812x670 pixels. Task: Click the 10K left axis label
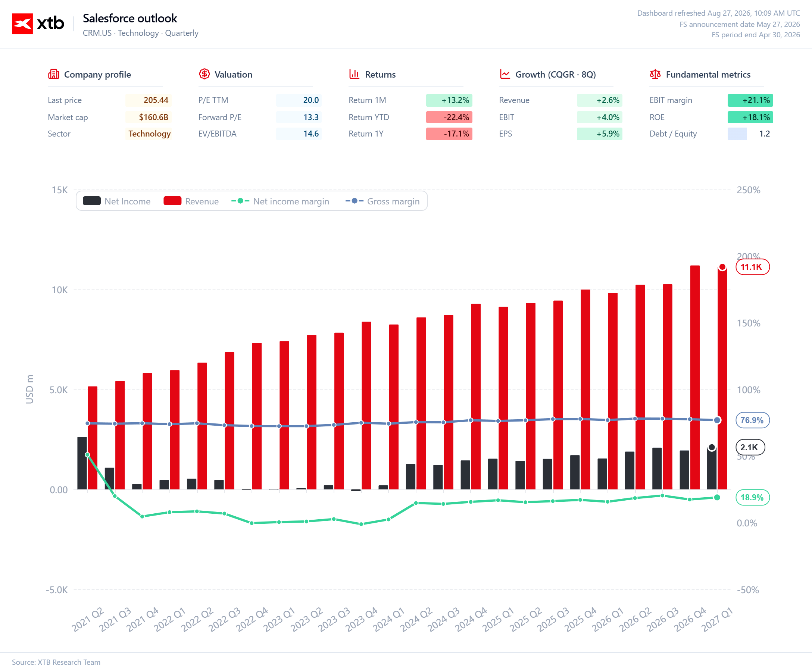pyautogui.click(x=60, y=290)
